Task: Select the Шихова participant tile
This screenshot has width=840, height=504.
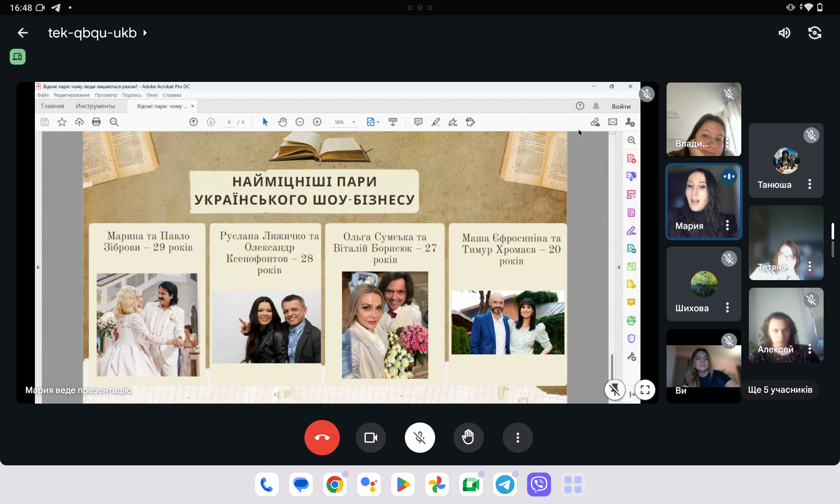Action: [703, 283]
